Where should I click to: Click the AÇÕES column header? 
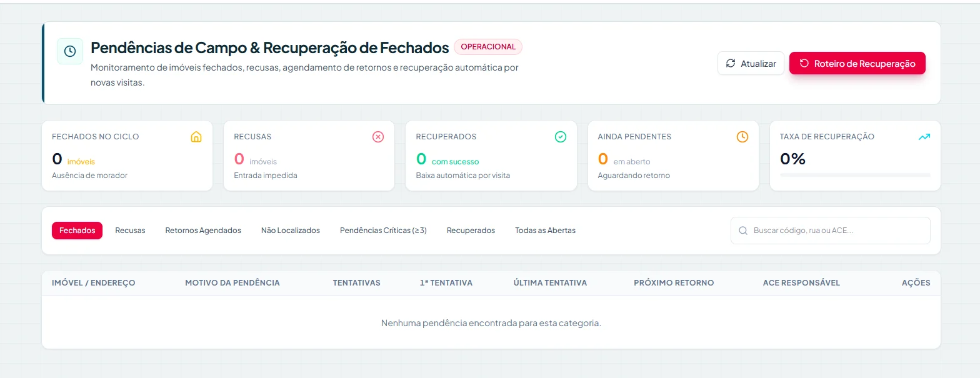pyautogui.click(x=916, y=283)
